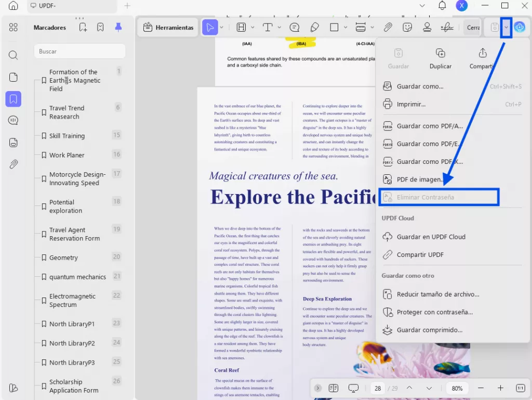Add a comment note tool
Screen dimensions: 532x400
pyautogui.click(x=295, y=28)
